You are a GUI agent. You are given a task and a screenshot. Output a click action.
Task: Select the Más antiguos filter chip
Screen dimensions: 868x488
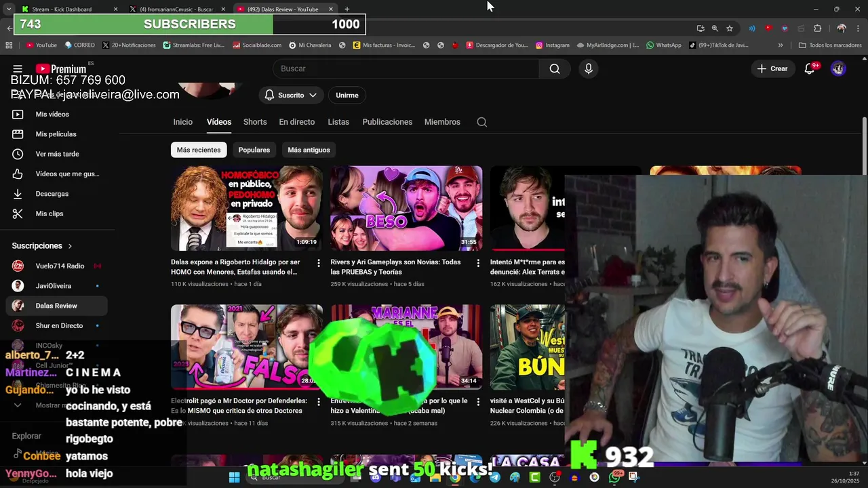click(309, 150)
